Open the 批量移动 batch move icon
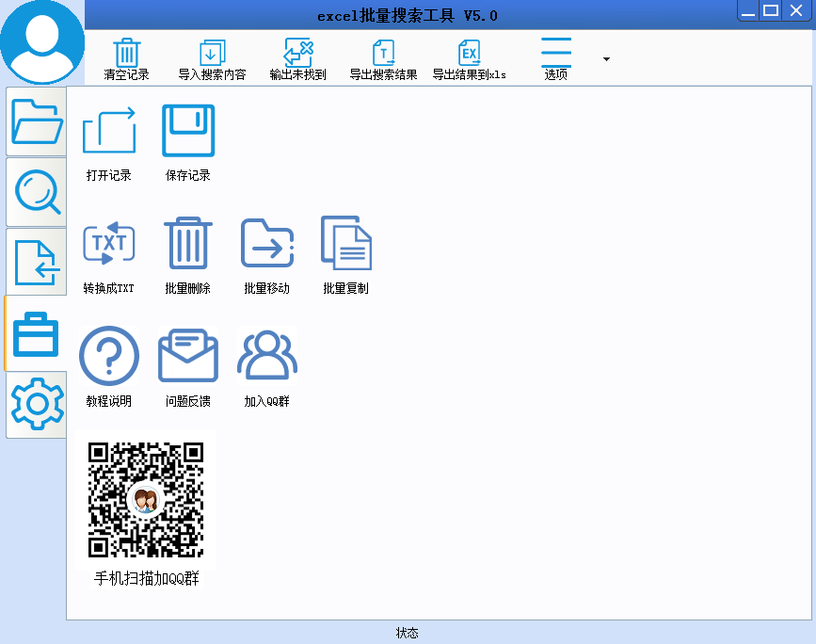This screenshot has height=644, width=816. (x=267, y=243)
